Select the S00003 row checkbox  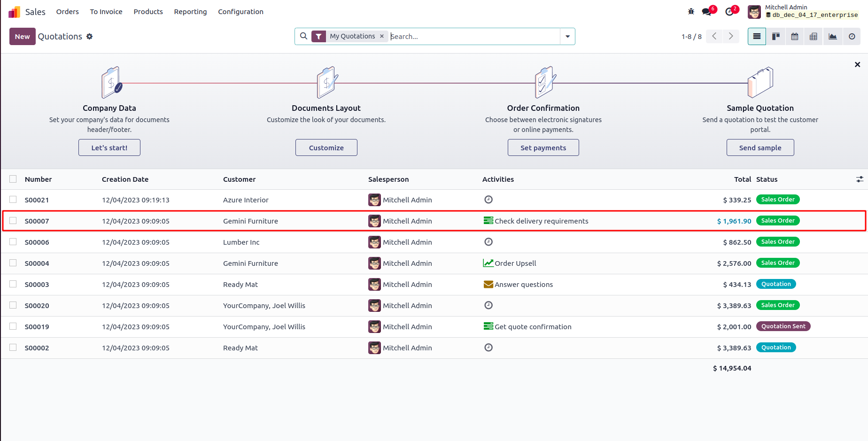(13, 284)
